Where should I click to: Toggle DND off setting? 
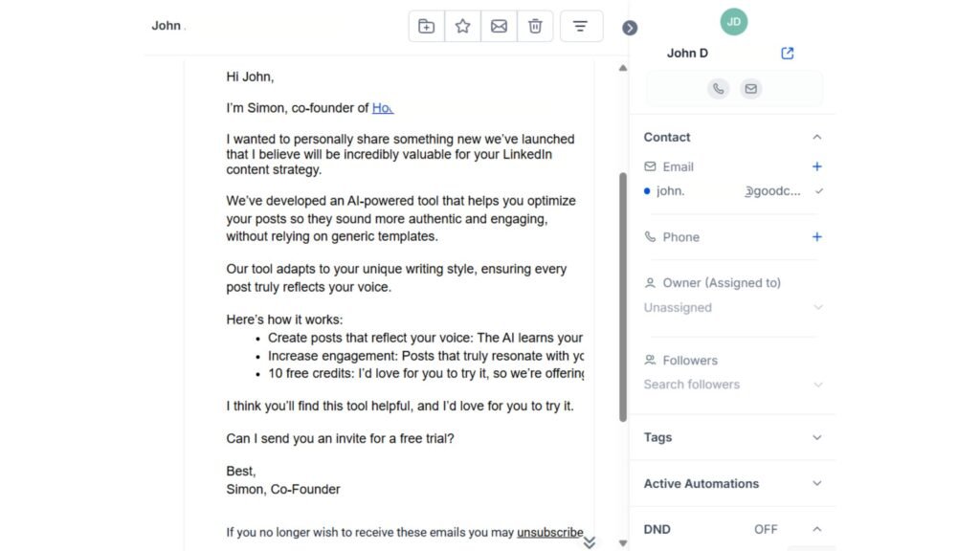766,529
